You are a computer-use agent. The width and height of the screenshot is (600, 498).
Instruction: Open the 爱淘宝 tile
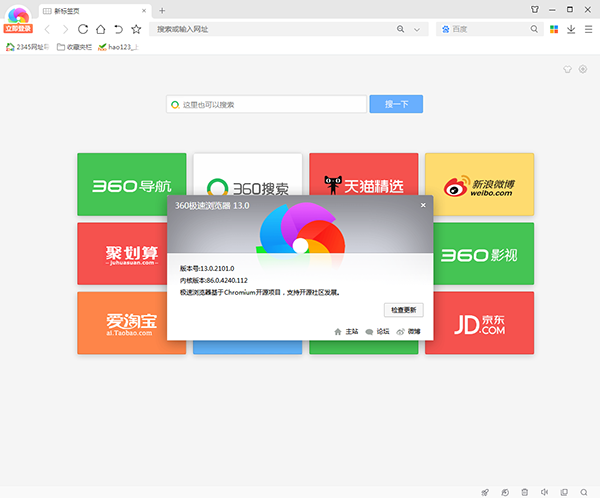point(122,323)
